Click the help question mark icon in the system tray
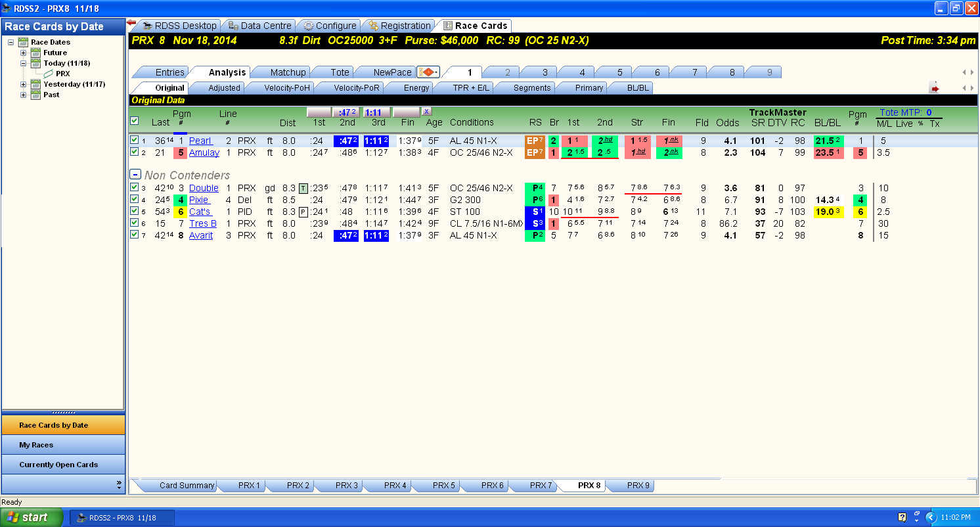 (x=902, y=517)
